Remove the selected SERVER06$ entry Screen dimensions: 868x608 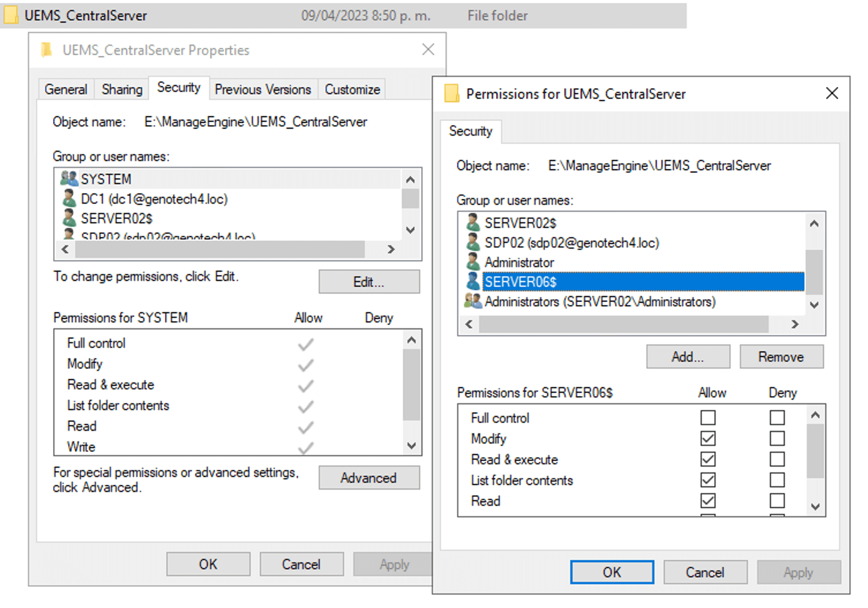781,356
